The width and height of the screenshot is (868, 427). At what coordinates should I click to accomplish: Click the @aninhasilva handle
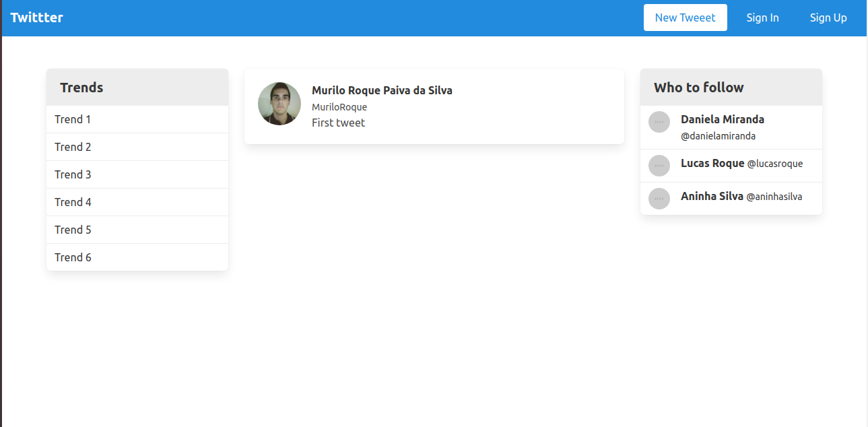(x=774, y=197)
